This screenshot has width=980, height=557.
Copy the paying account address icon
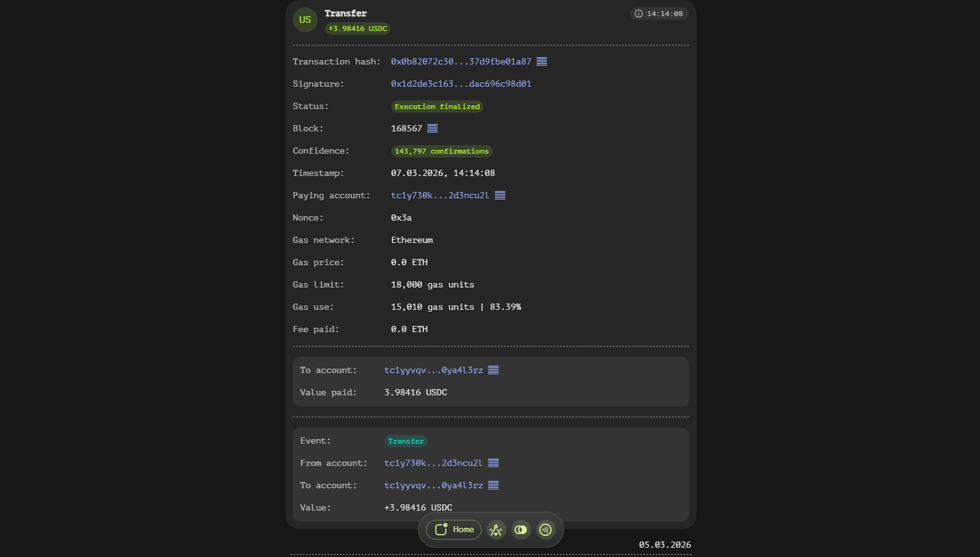click(x=500, y=195)
